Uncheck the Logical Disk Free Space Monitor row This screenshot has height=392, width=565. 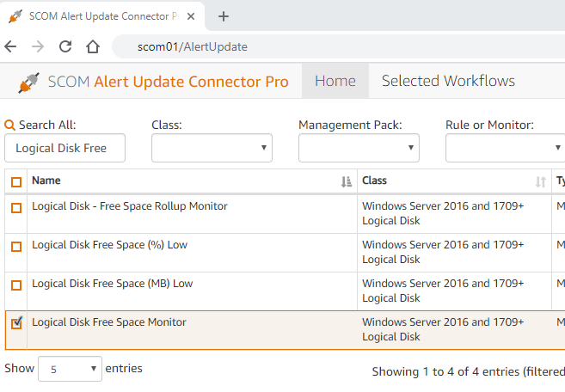pos(16,323)
